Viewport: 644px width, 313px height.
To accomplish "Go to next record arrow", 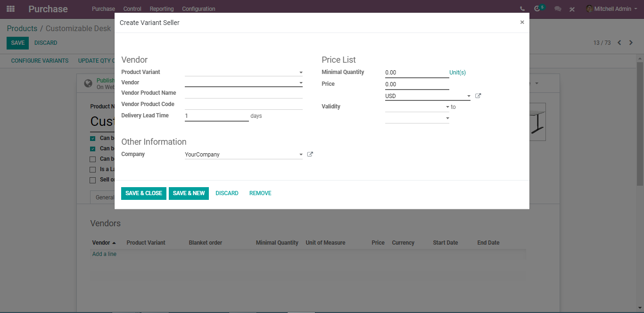I will (631, 43).
